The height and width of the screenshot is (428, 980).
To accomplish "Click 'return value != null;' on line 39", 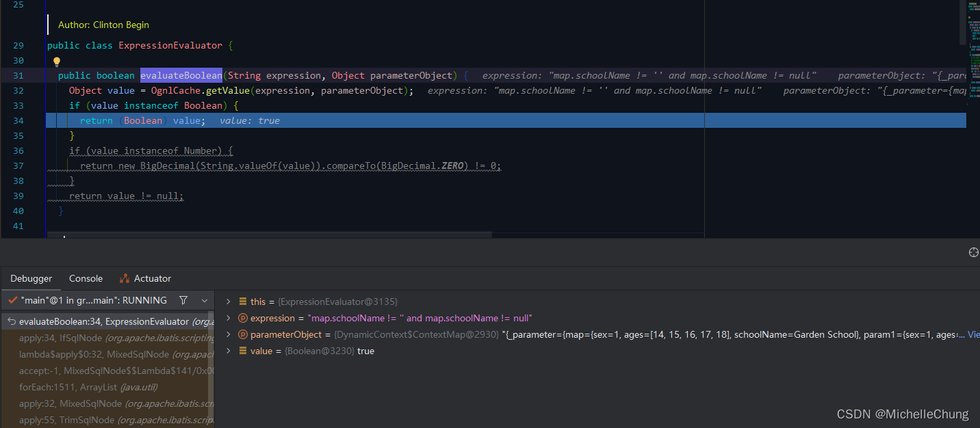I will [127, 196].
